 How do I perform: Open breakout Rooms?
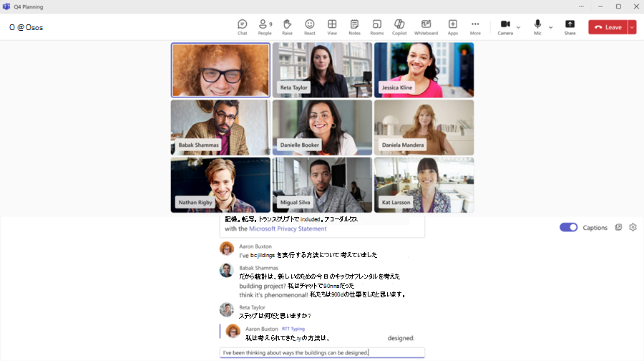tap(376, 27)
